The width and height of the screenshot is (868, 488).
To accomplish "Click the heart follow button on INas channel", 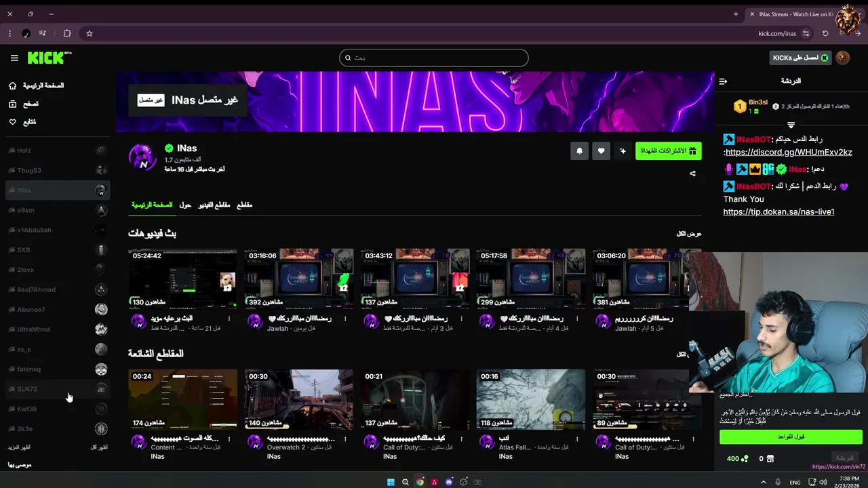I will tap(601, 151).
